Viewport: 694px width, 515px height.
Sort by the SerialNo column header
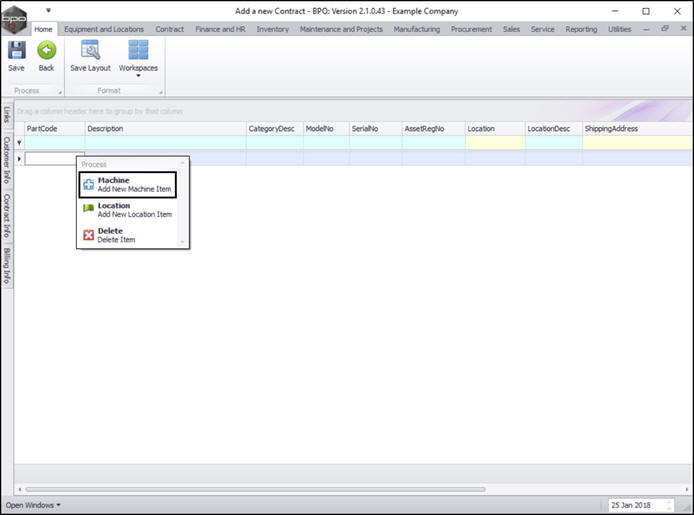point(375,129)
